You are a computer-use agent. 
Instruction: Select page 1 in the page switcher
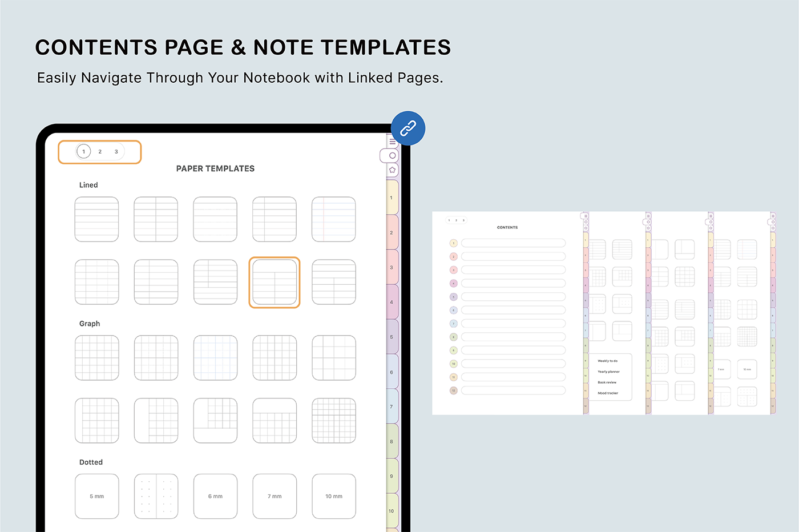tap(84, 152)
